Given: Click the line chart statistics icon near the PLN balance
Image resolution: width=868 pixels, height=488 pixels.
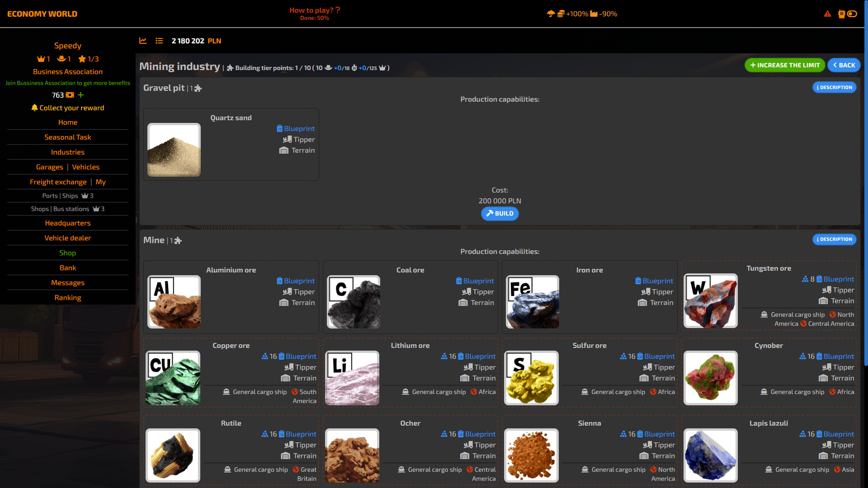Looking at the screenshot, I should (143, 41).
